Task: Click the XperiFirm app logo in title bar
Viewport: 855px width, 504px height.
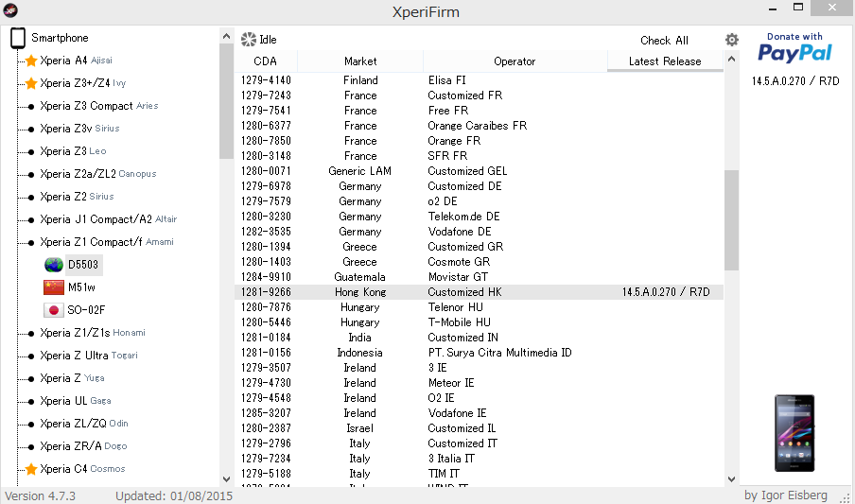Action: pos(12,11)
